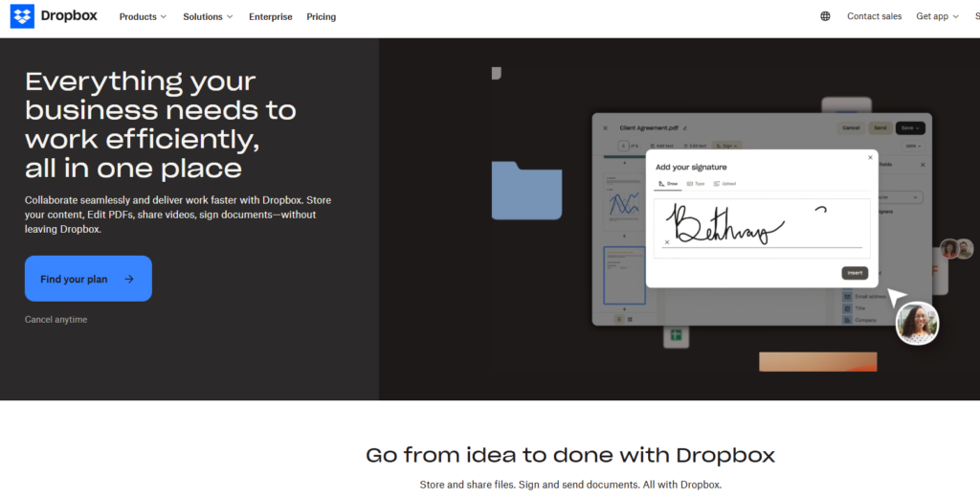Click the woman's avatar photo
Image resolution: width=980 pixels, height=499 pixels.
(917, 324)
